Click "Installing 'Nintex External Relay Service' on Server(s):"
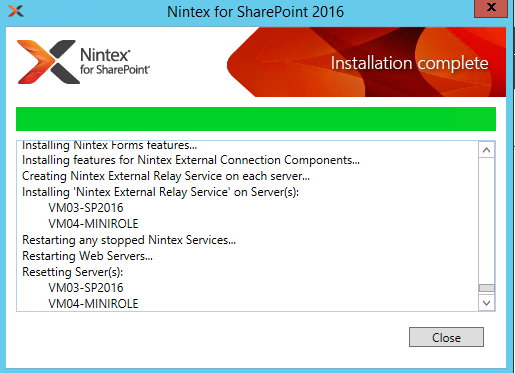Viewport: 515px width, 373px height. click(160, 192)
